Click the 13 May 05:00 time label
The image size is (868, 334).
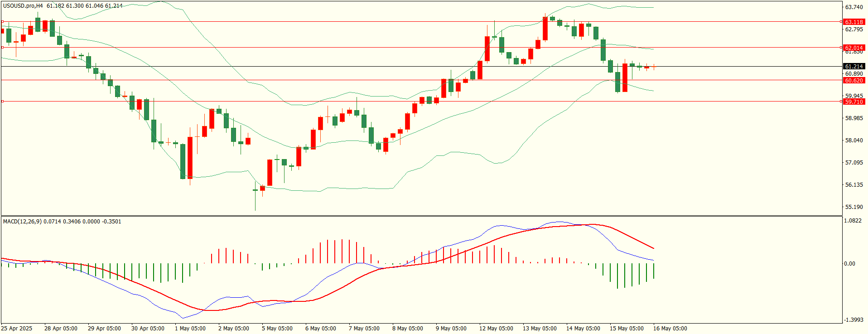(540, 329)
